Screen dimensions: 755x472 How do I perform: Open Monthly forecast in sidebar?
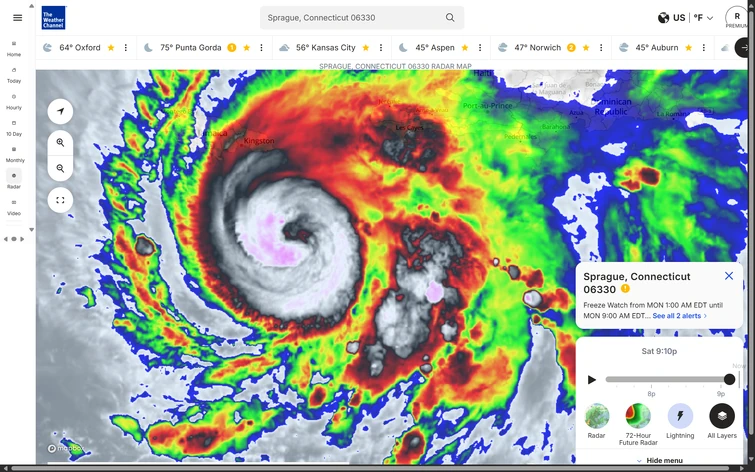(x=14, y=154)
